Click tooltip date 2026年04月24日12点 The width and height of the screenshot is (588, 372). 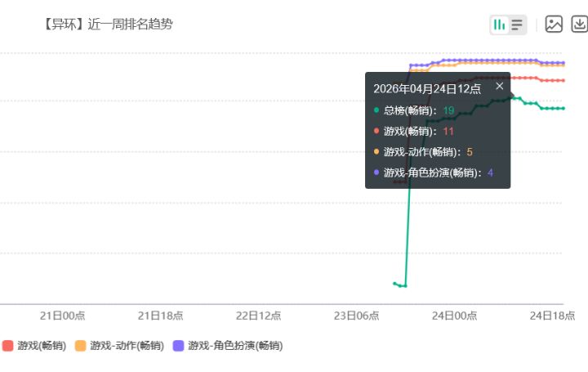(427, 89)
